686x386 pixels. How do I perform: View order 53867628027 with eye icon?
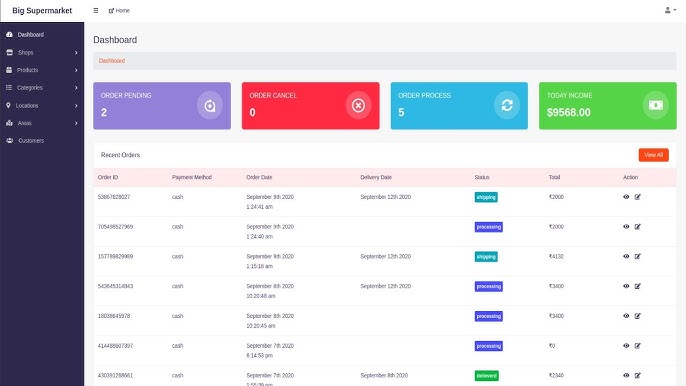point(626,197)
